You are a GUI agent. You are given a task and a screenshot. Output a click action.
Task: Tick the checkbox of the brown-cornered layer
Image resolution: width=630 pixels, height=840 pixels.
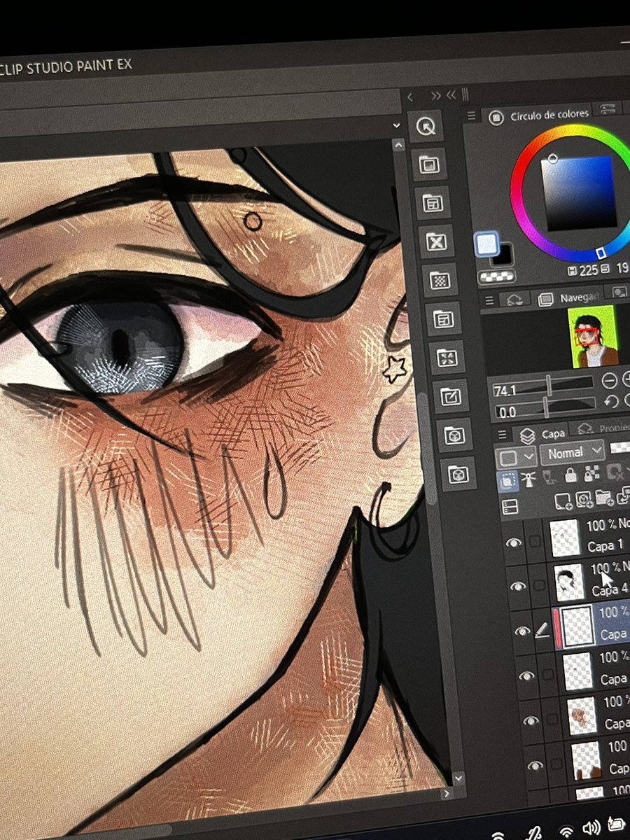[556, 762]
